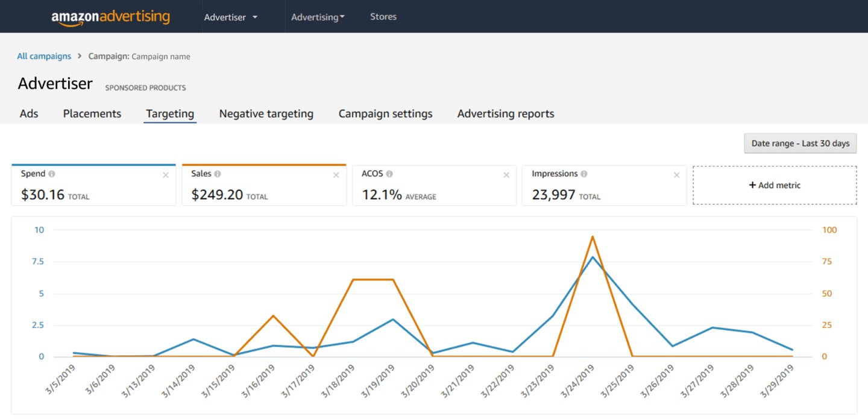Toggle the Spend metric card on chart
Screen dimensions: 868x419
[93, 185]
